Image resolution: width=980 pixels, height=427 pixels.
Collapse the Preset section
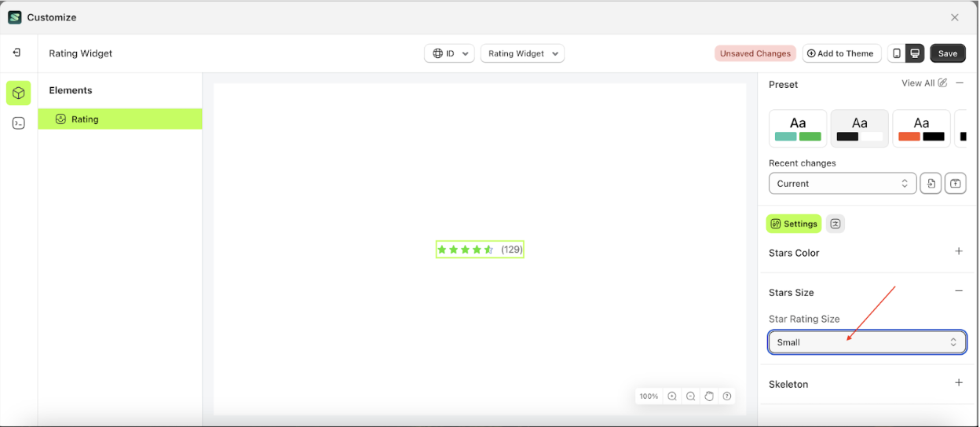(960, 83)
